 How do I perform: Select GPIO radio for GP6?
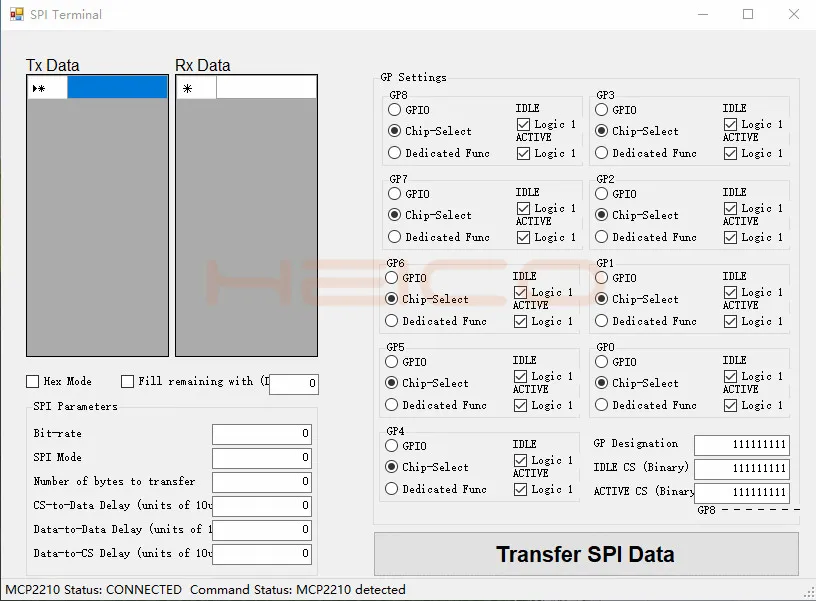coord(391,278)
